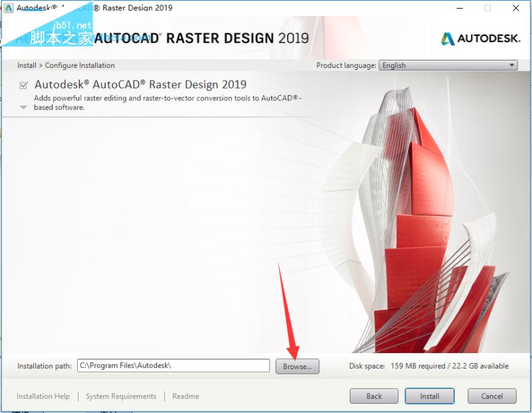
Task: Minimize the installer window
Action: [460, 8]
